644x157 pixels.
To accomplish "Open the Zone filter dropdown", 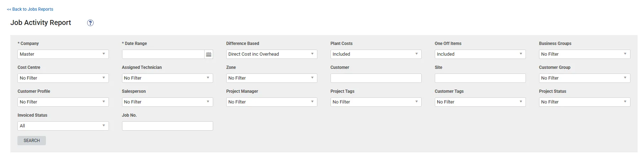I will point(271,78).
